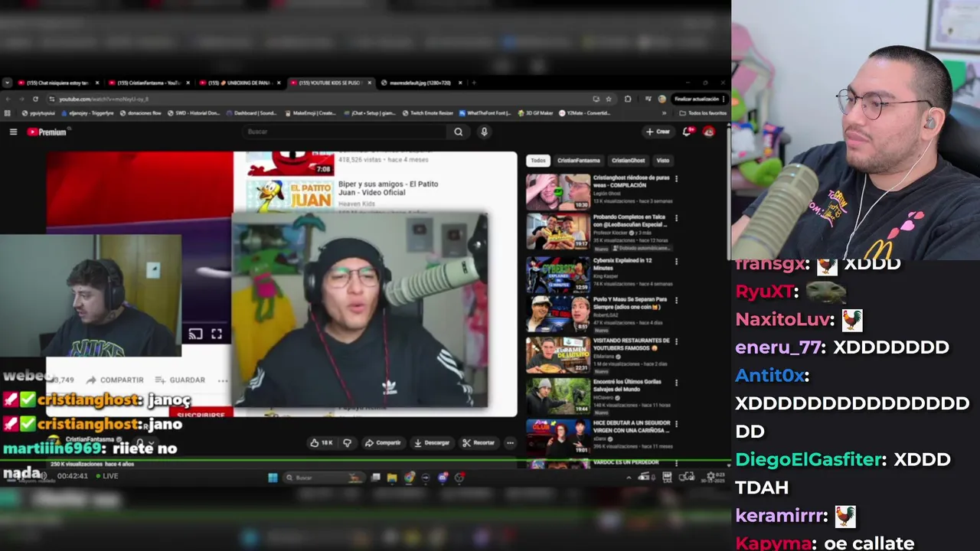Activate voice search microphone icon

point(484,132)
